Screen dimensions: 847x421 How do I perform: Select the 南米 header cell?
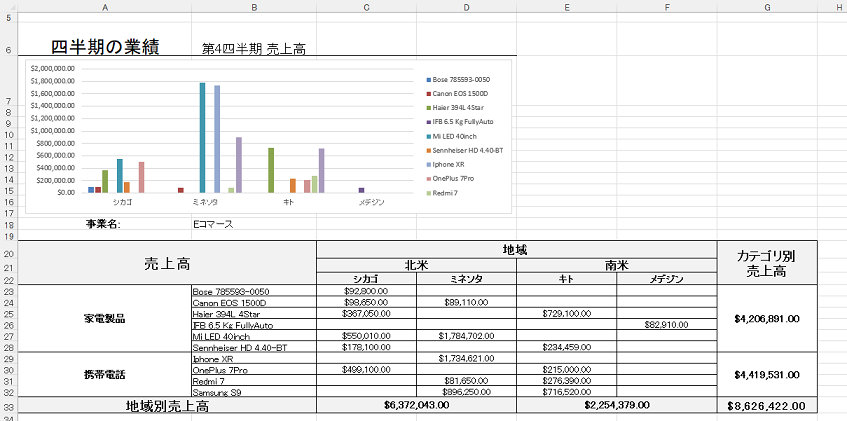coord(616,266)
